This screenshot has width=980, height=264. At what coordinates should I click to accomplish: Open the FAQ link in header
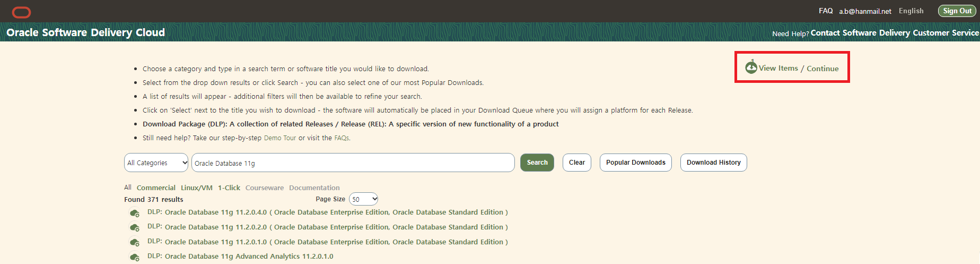826,11
